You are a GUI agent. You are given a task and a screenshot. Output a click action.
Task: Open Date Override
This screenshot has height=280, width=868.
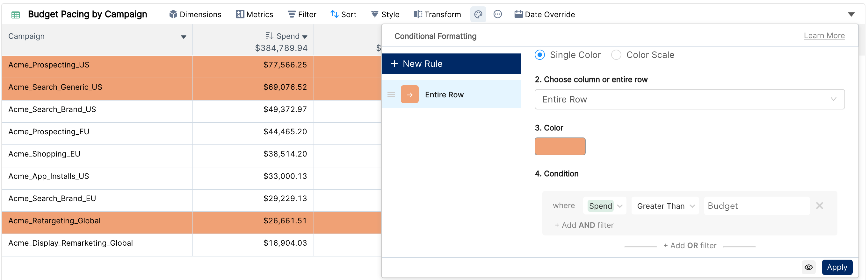coord(545,14)
